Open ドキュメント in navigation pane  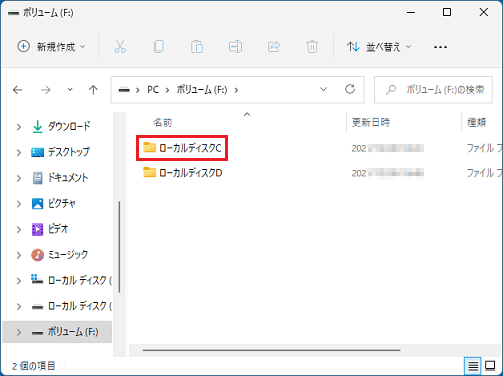click(x=68, y=178)
